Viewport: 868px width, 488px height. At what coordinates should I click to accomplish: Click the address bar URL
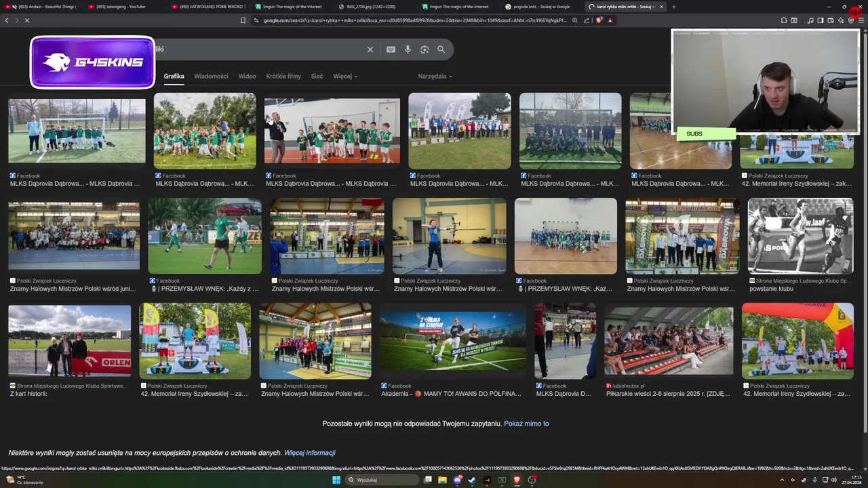pos(414,20)
